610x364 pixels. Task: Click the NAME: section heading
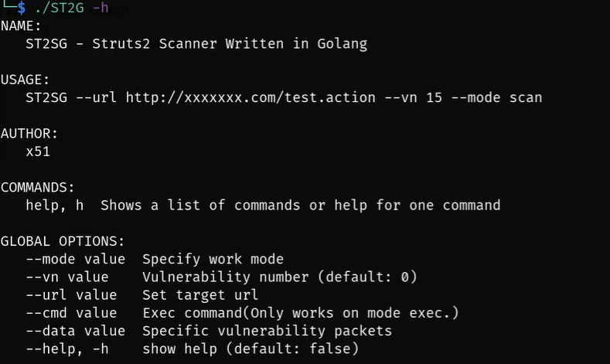(21, 26)
